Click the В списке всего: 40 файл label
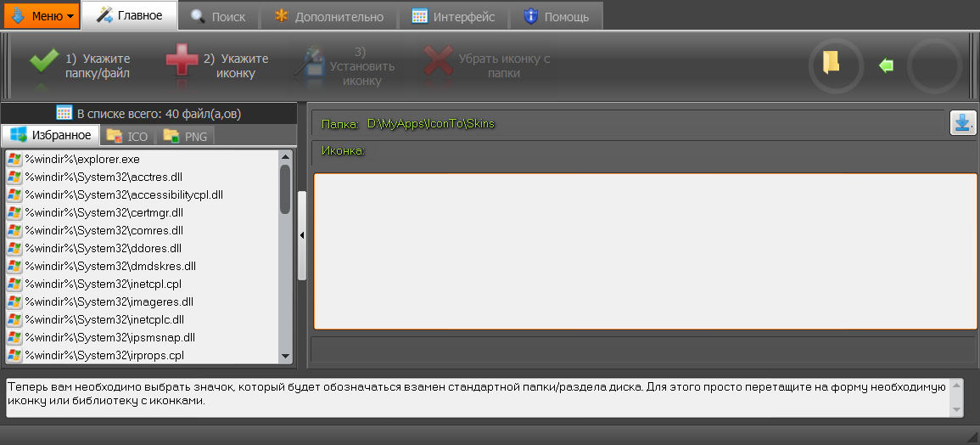 (159, 114)
